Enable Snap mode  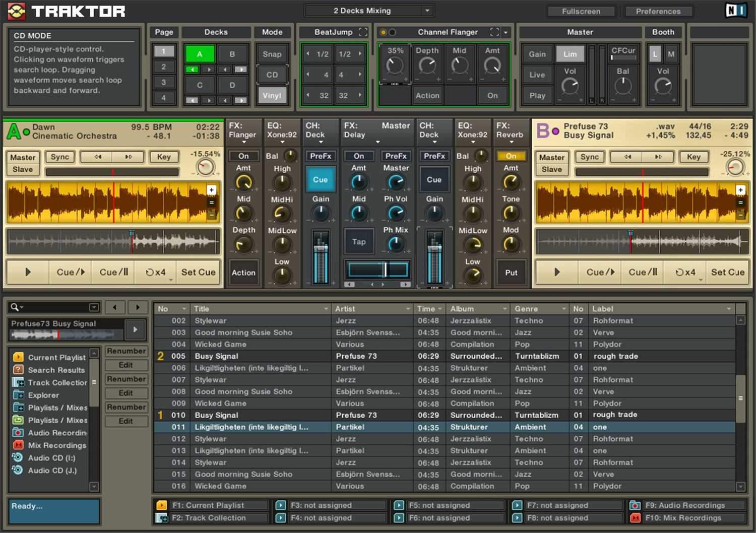pos(272,54)
